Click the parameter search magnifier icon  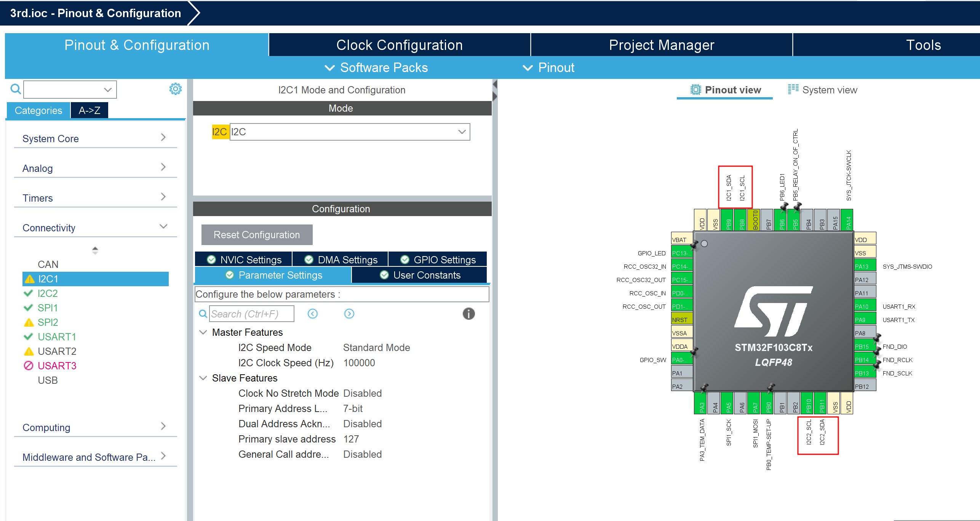[x=203, y=314]
